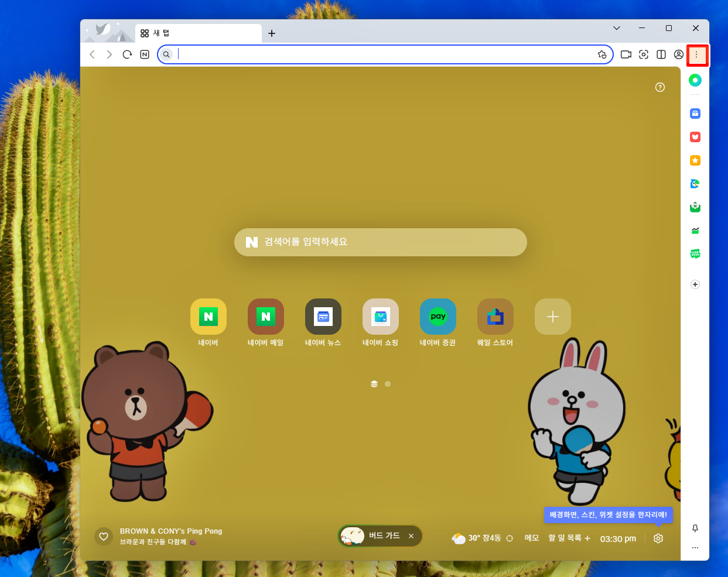Screen dimensions: 728x577
Task: Open the Papago translator sidebar icon
Action: point(695,184)
